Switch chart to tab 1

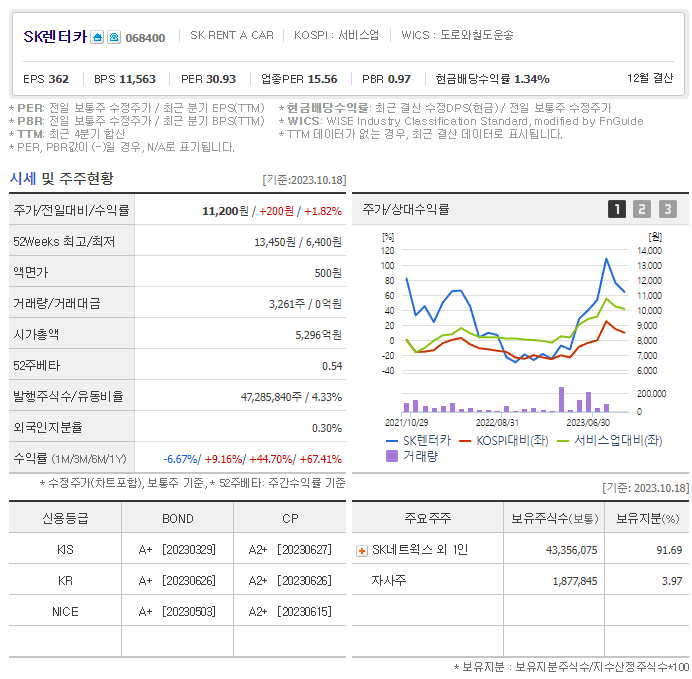pos(617,209)
